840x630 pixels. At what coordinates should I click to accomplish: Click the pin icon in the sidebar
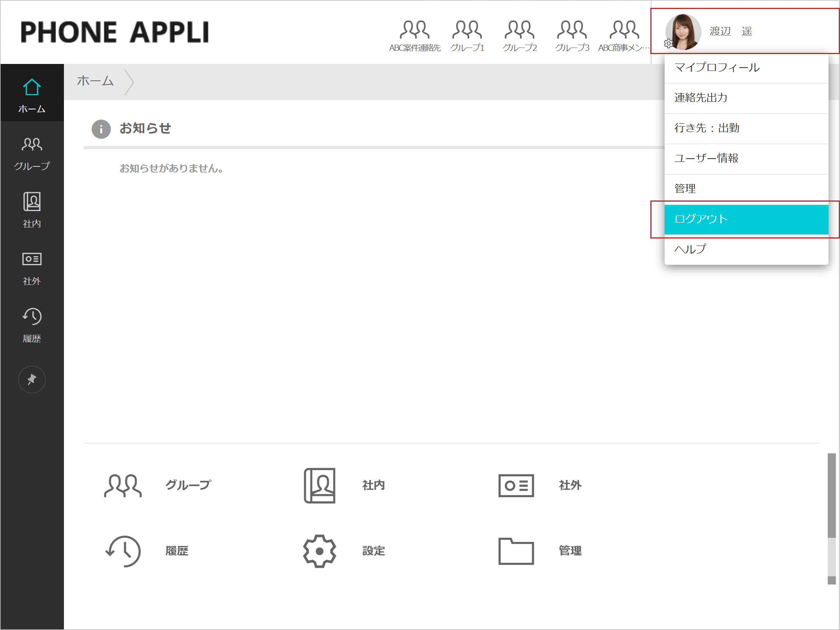point(32,380)
